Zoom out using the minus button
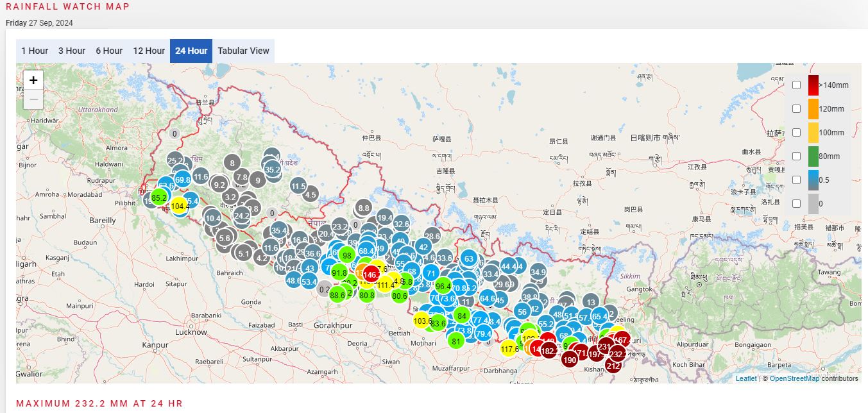868x413 pixels. click(x=33, y=99)
